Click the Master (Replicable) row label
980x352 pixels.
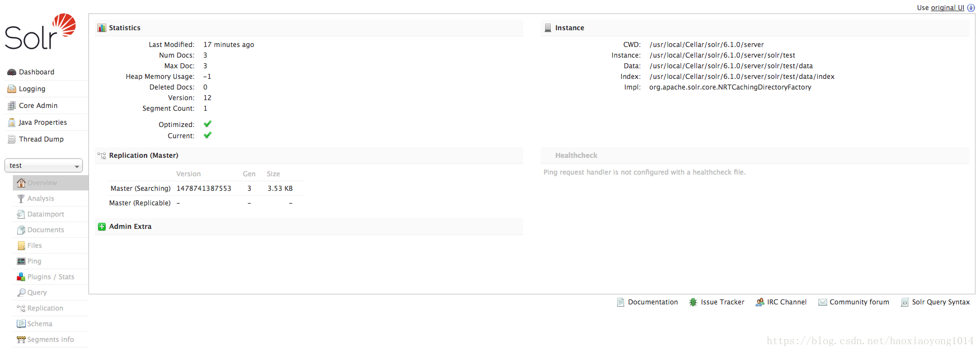pos(140,203)
